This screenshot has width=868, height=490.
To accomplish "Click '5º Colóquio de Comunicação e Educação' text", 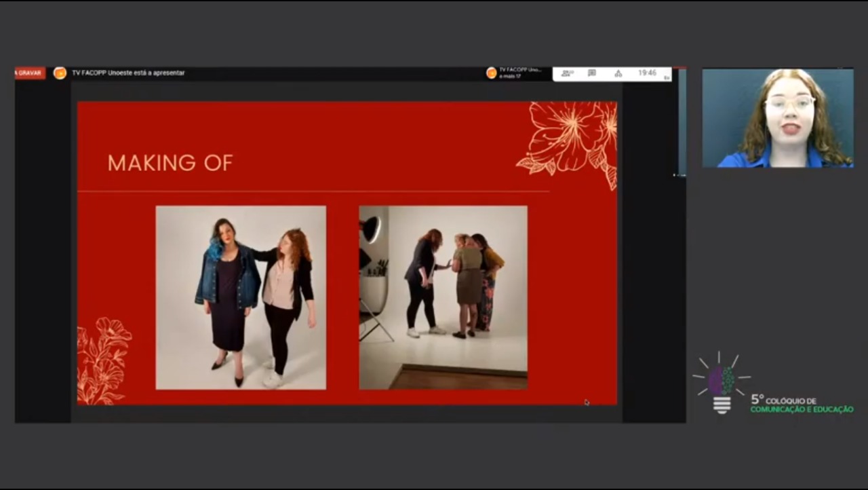I will (802, 404).
